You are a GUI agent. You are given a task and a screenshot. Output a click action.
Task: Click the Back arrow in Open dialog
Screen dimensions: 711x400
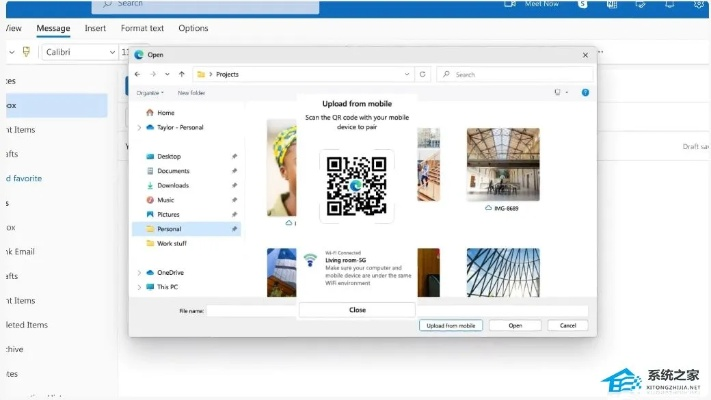click(x=139, y=74)
